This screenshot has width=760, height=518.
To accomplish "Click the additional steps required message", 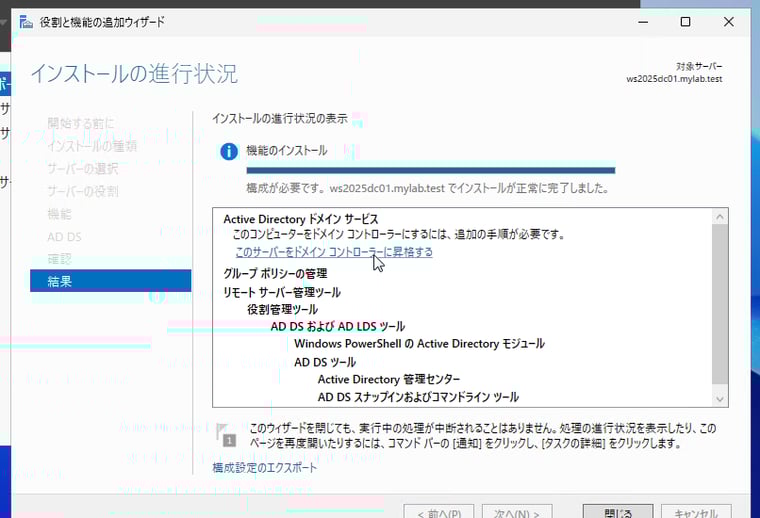I will pyautogui.click(x=398, y=235).
